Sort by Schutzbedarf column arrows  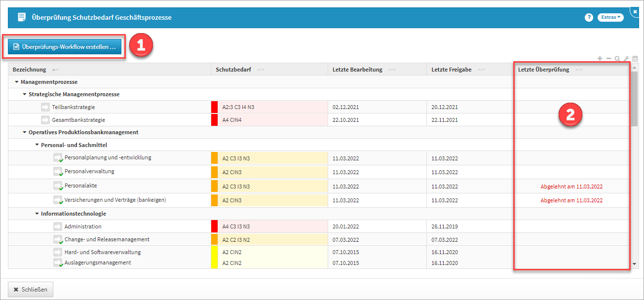(x=261, y=70)
